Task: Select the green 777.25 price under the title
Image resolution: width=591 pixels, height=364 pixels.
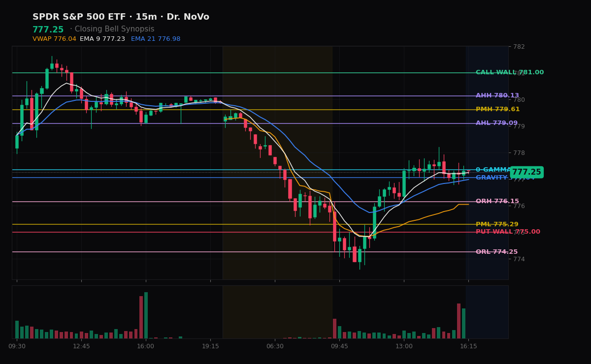Action: [48, 30]
